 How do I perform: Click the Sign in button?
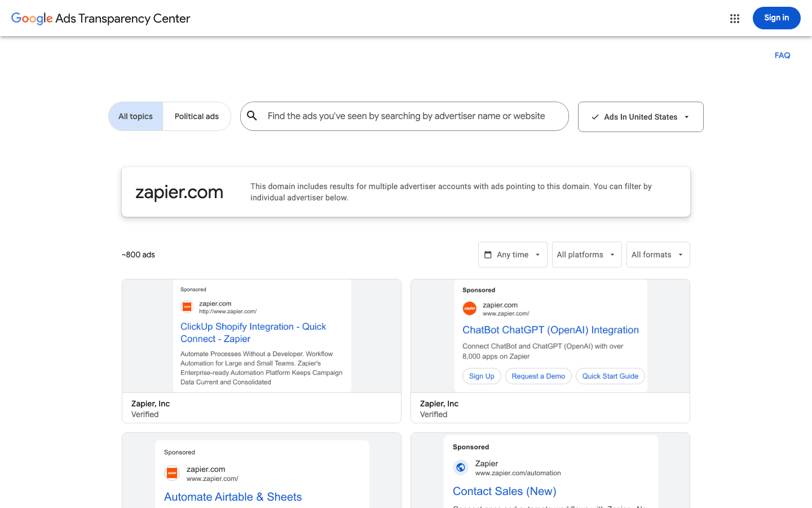pos(776,18)
